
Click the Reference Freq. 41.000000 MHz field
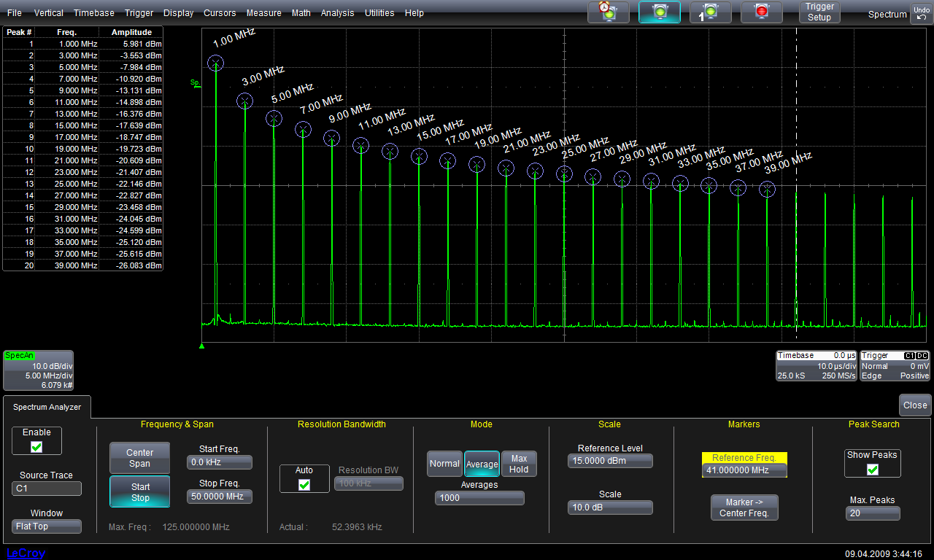point(744,470)
